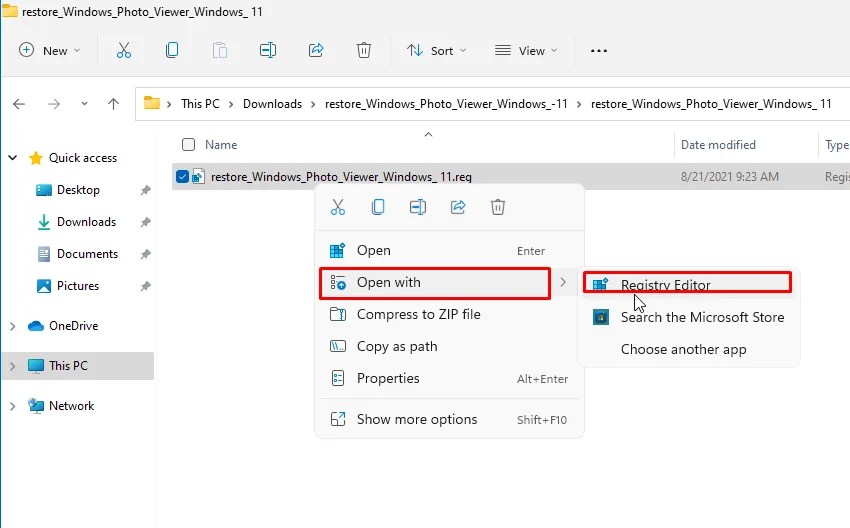Click the chevron after This PC in address bar
Viewport: 850px width, 528px height.
231,104
